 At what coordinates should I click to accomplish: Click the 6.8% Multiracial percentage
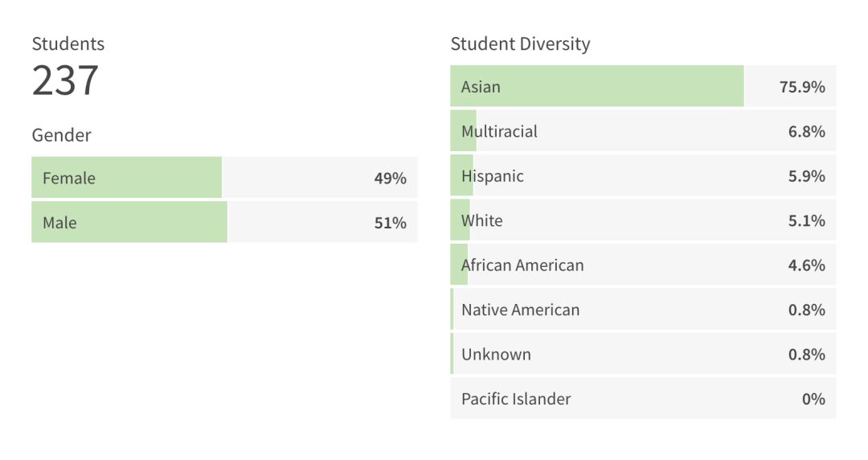(806, 131)
